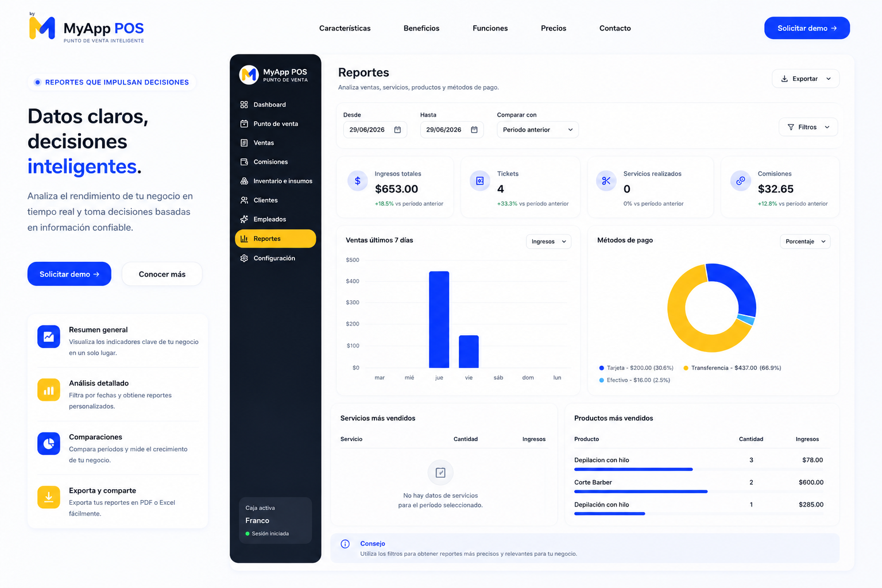Click the $600.00 income value
The height and width of the screenshot is (588, 882).
(811, 482)
